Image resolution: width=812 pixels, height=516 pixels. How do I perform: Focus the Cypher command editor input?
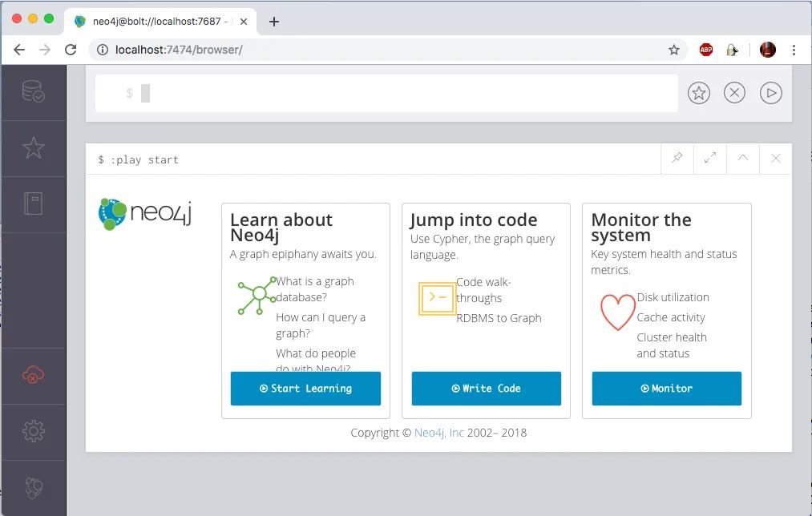click(x=401, y=94)
